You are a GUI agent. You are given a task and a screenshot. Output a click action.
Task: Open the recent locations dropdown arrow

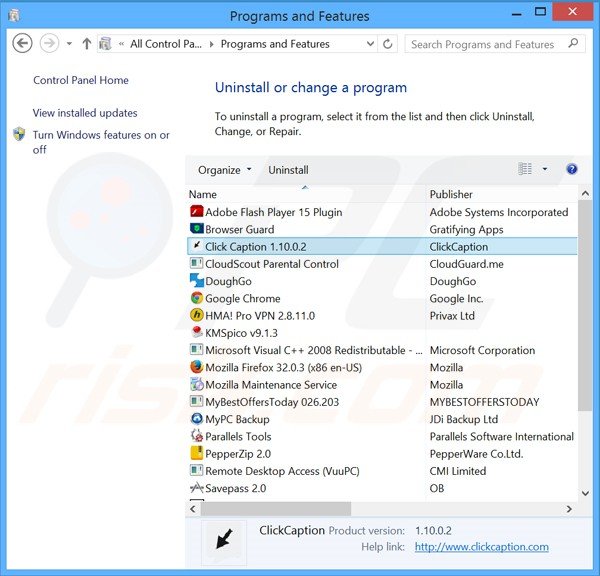click(69, 44)
